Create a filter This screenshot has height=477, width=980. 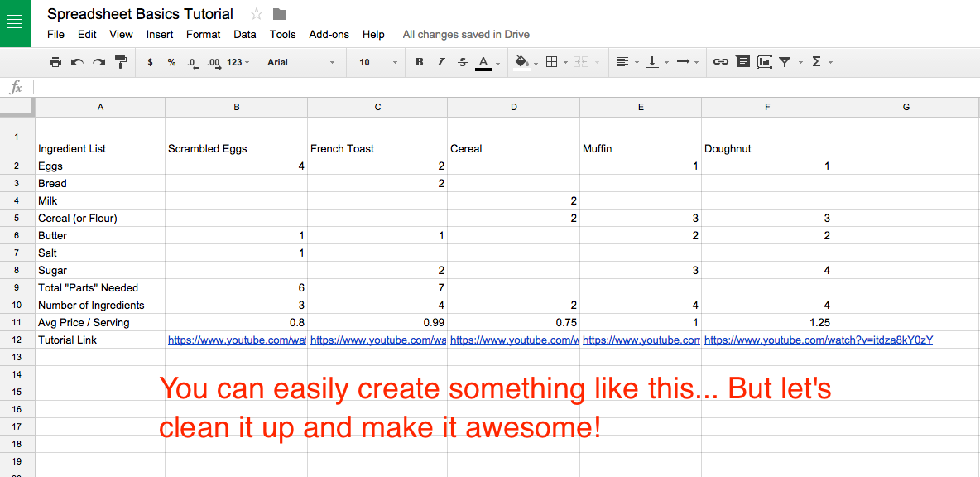click(785, 61)
